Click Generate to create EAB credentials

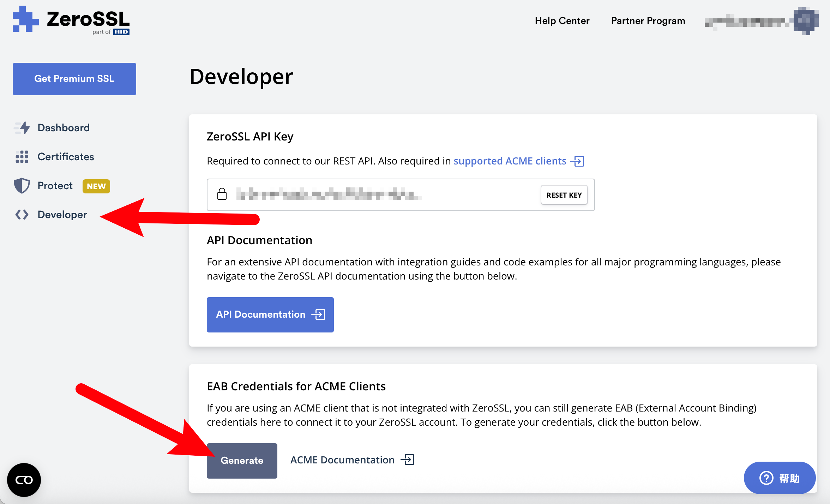click(242, 461)
